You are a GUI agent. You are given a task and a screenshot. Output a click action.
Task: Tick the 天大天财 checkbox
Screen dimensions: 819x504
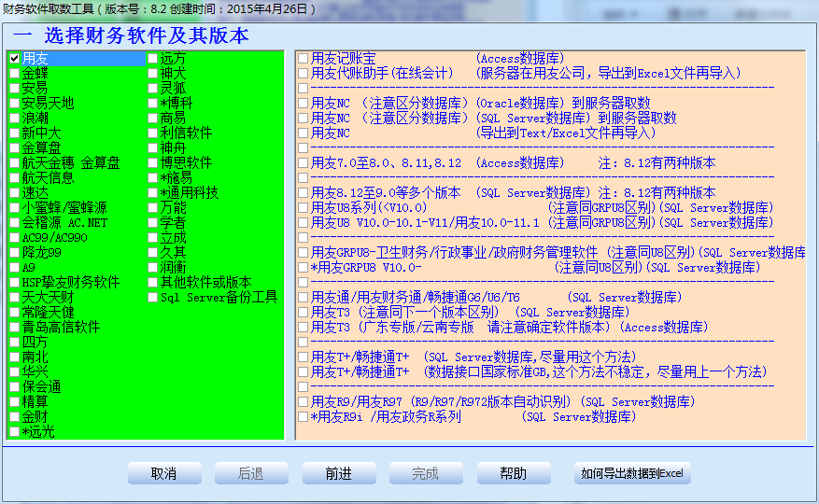[15, 298]
